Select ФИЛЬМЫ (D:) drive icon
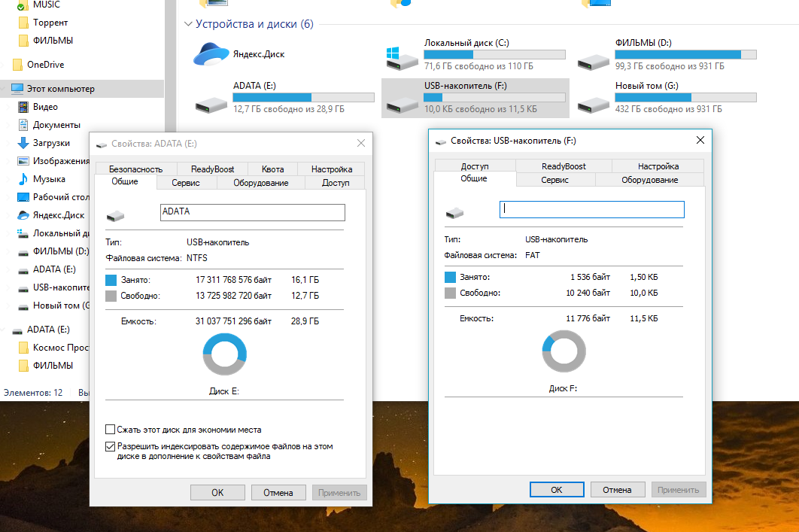This screenshot has width=799, height=532. click(592, 57)
